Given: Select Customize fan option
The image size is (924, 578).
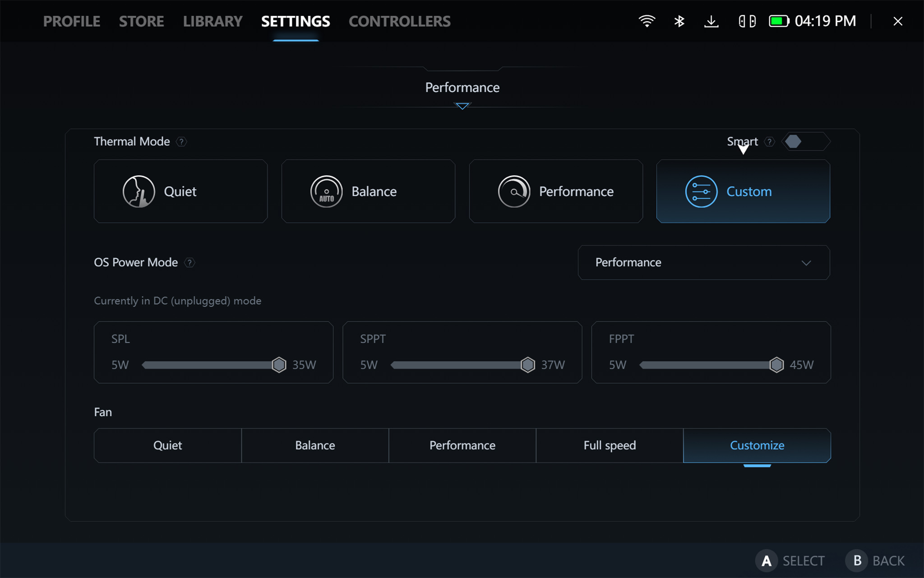Looking at the screenshot, I should point(757,445).
